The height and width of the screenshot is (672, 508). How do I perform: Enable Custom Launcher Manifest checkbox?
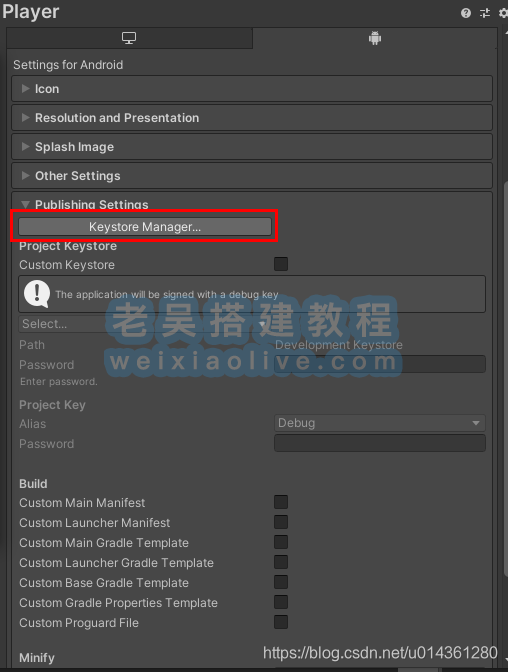pyautogui.click(x=281, y=522)
